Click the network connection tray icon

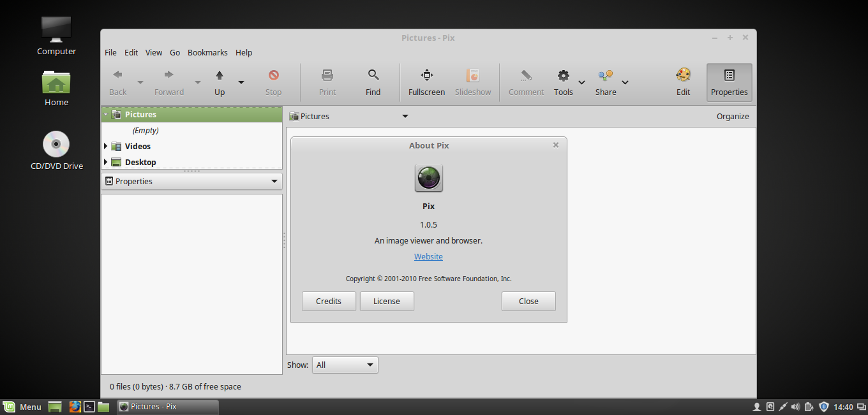point(782,407)
